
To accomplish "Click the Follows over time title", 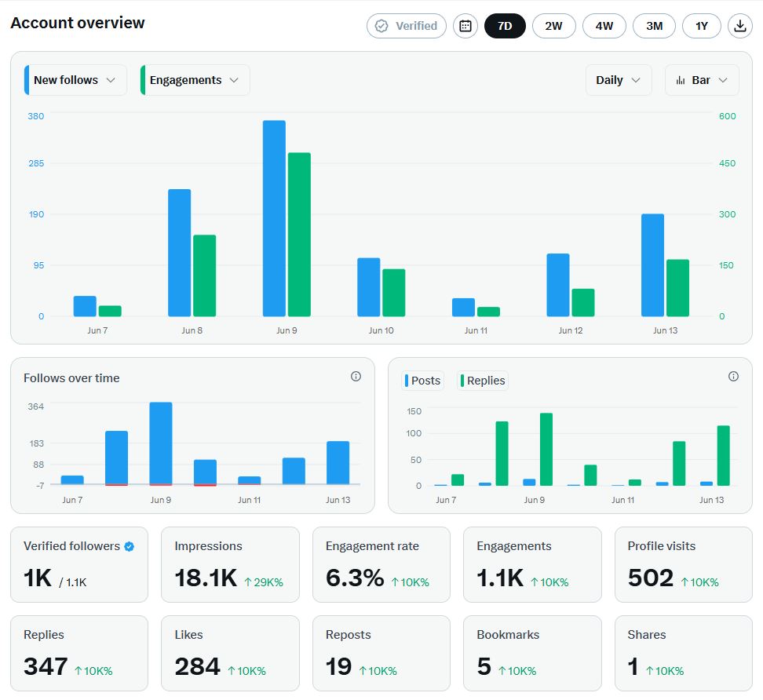I will [x=71, y=378].
